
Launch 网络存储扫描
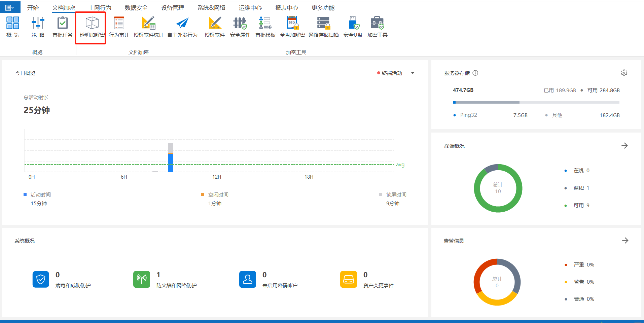coord(323,27)
